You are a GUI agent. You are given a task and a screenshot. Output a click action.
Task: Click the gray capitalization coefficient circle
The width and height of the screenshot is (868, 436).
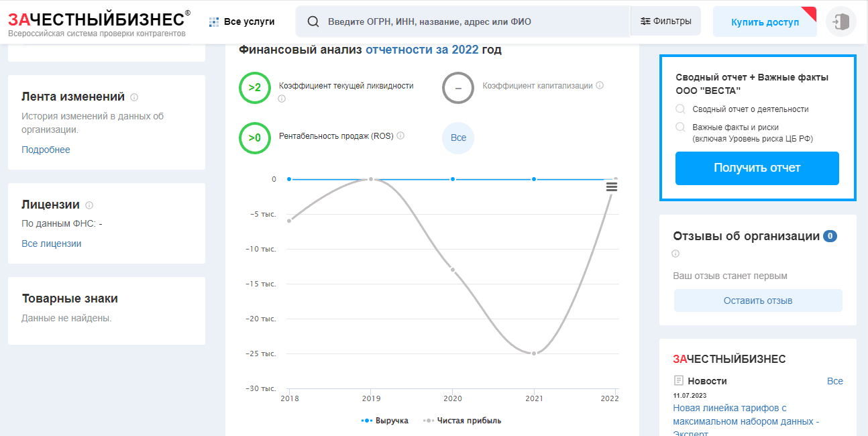(457, 87)
